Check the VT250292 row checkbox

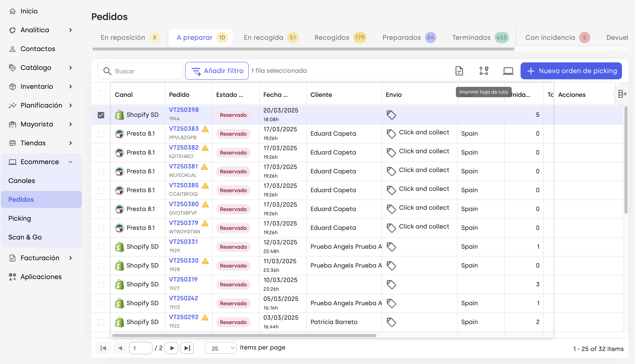(101, 322)
